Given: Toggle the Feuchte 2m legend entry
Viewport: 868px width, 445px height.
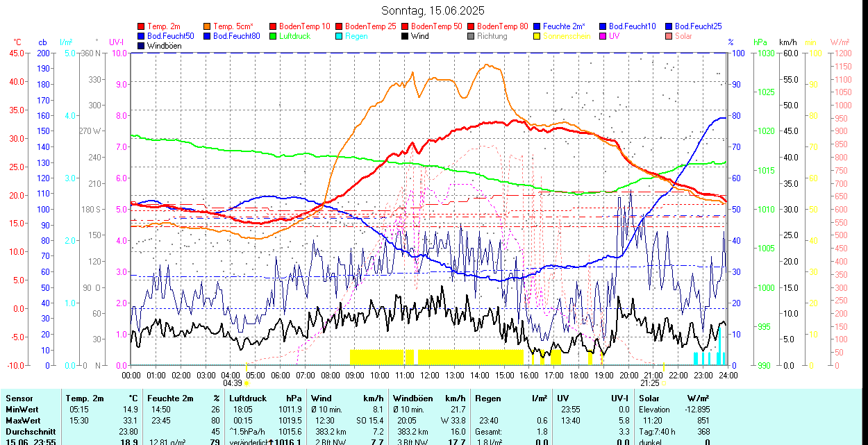Looking at the screenshot, I should pyautogui.click(x=565, y=26).
